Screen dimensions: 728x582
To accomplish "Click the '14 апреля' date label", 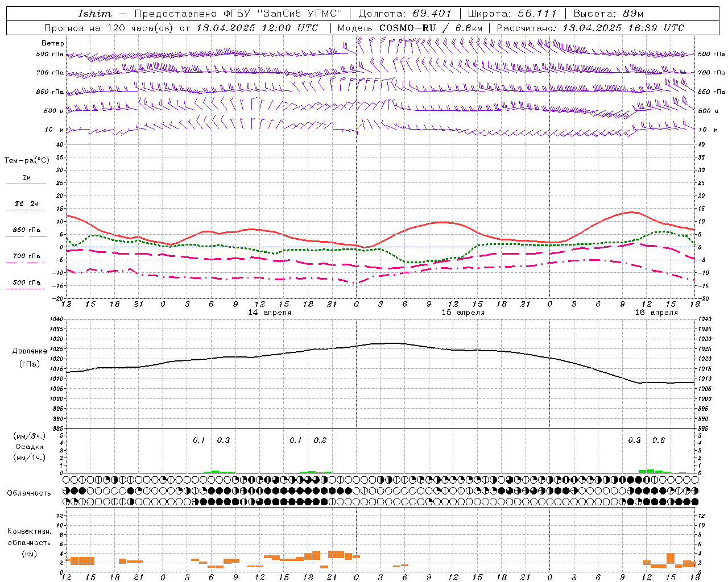I will 270,313.
